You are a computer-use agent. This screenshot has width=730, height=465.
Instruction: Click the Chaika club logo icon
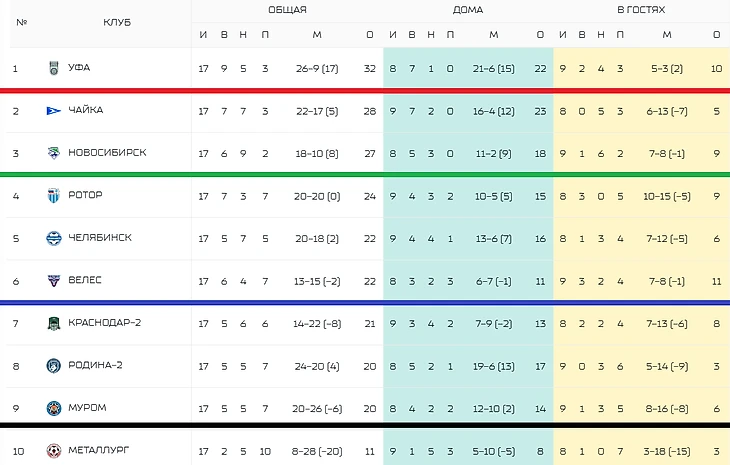coord(54,110)
